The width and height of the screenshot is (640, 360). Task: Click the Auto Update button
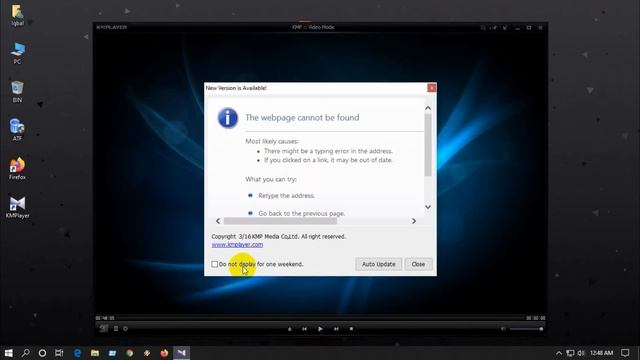coord(378,264)
